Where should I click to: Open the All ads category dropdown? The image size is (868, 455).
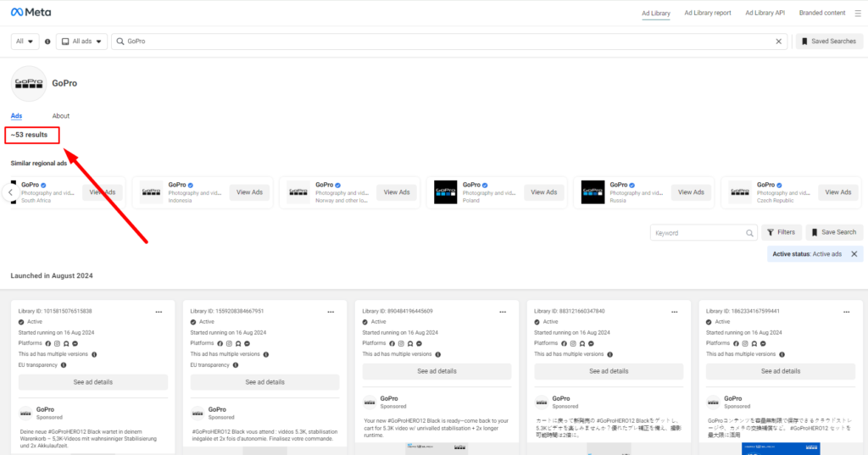(82, 42)
